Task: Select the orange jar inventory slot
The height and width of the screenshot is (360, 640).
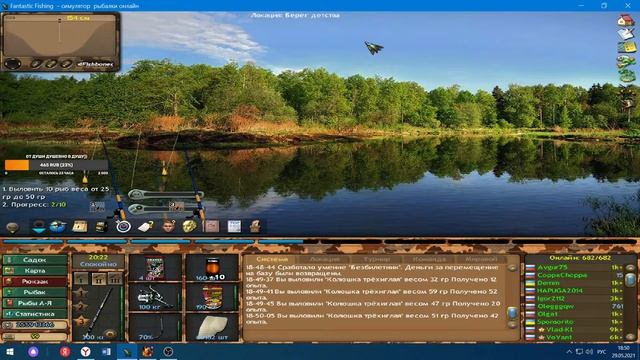Action: click(x=212, y=268)
